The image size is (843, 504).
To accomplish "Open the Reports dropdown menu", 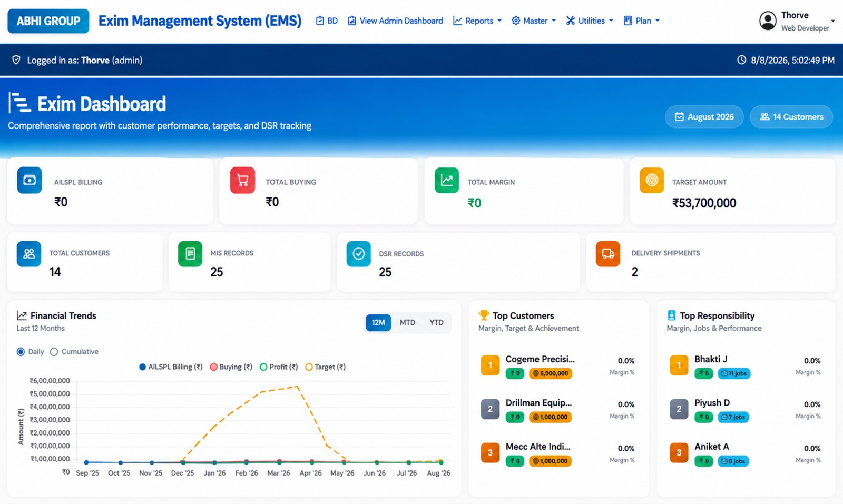I will (477, 21).
